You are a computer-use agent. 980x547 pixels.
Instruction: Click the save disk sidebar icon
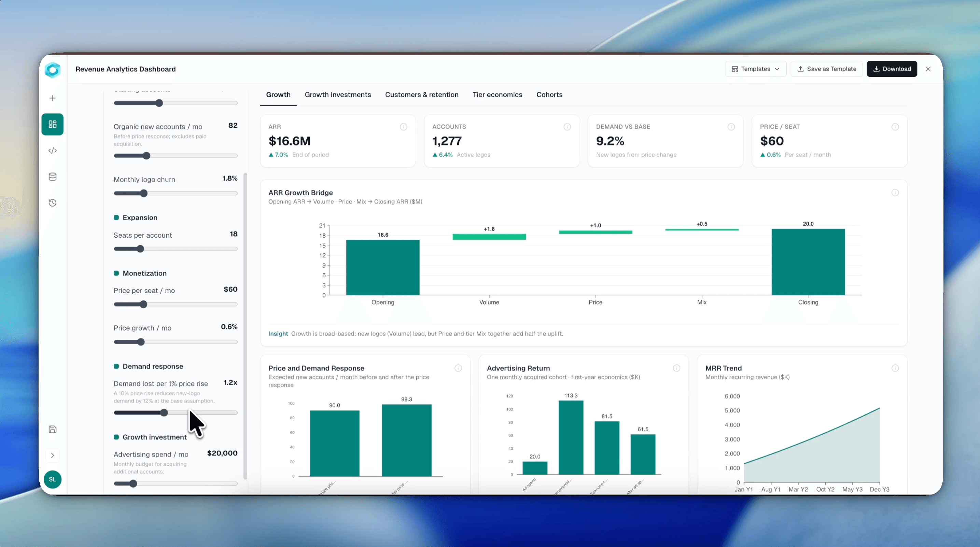[53, 430]
